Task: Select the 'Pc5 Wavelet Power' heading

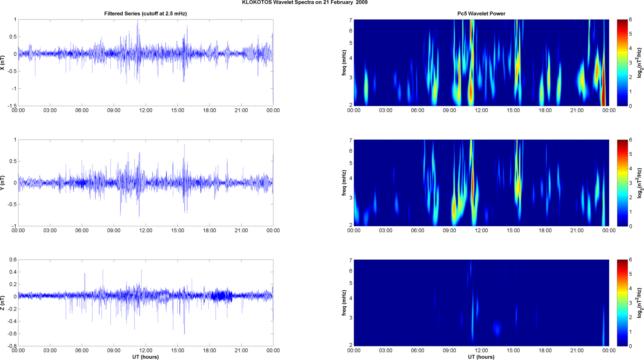Action: pos(481,14)
